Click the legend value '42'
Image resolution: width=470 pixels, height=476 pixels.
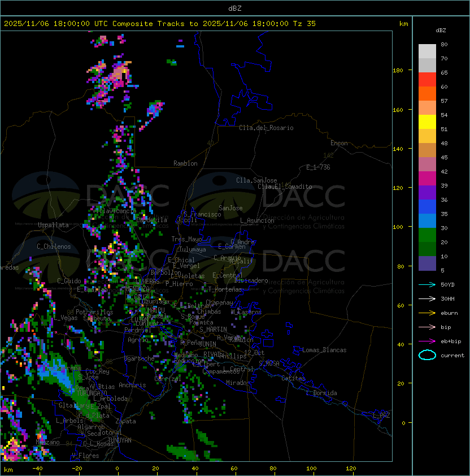[444, 171]
